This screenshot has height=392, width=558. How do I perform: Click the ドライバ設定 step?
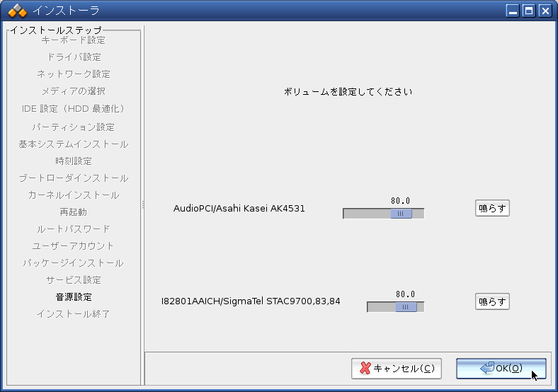coord(74,57)
